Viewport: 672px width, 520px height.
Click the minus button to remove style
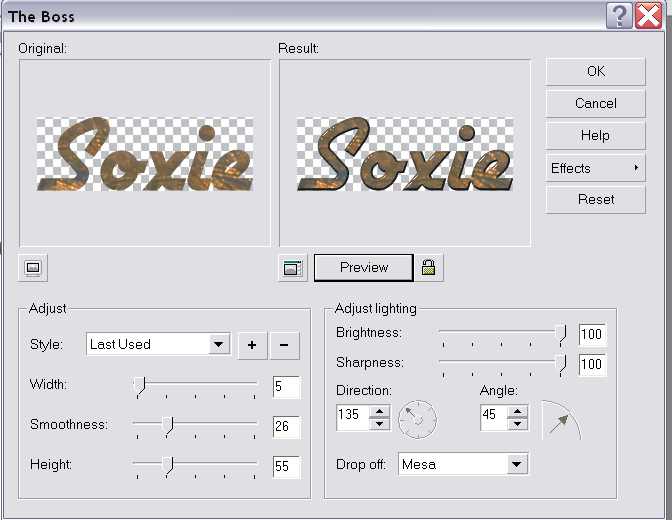coord(284,345)
